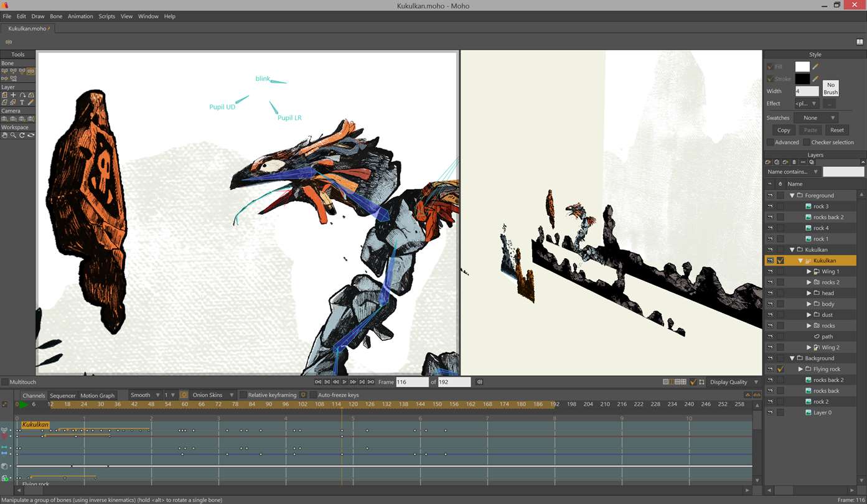Screen dimensions: 867x504
Task: Open the Smooth interpolation dropdown
Action: click(145, 395)
